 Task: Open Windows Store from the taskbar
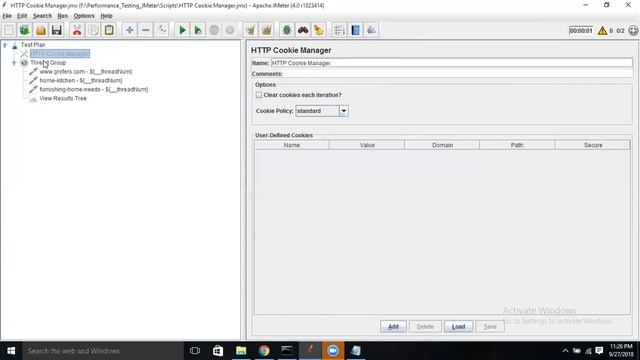(218, 351)
